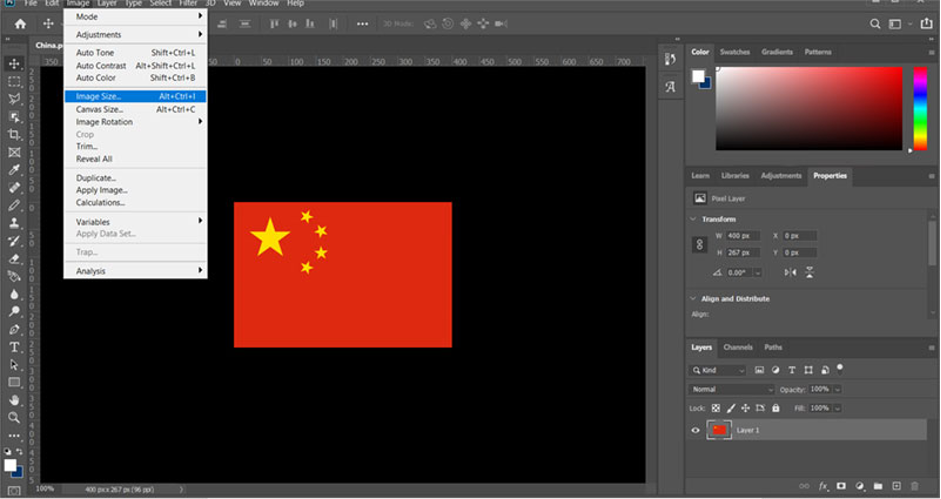Choose Auto Tone menu entry
Screen dimensions: 941x499
pyautogui.click(x=136, y=53)
